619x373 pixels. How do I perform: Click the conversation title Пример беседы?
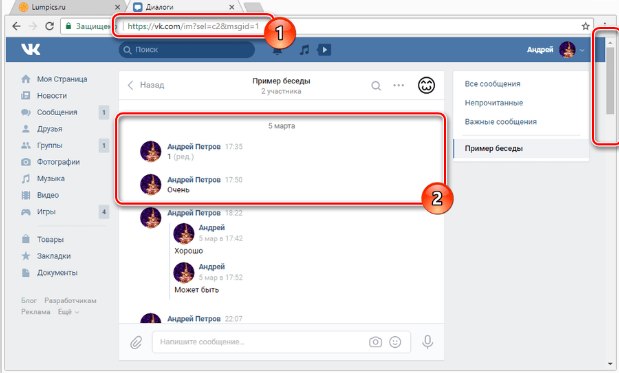tap(281, 81)
